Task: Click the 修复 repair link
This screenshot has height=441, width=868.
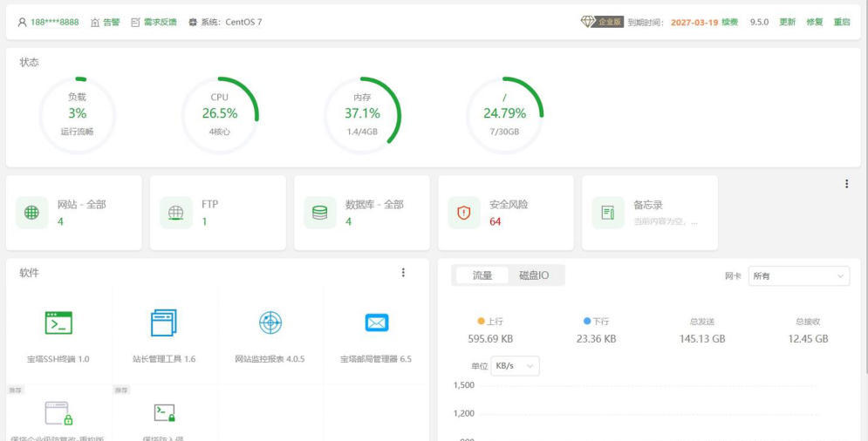Action: pos(814,22)
